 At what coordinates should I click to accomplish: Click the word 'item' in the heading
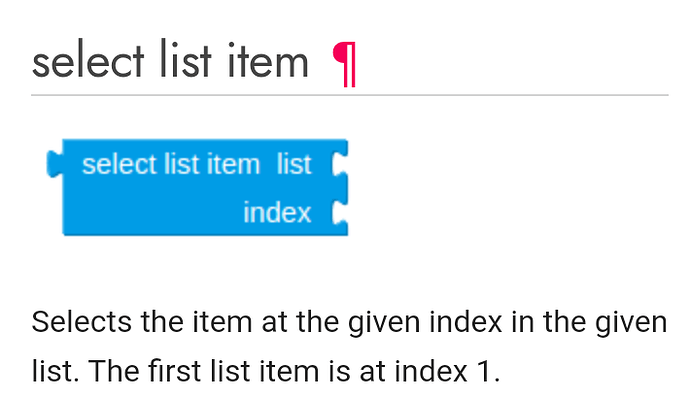[268, 60]
